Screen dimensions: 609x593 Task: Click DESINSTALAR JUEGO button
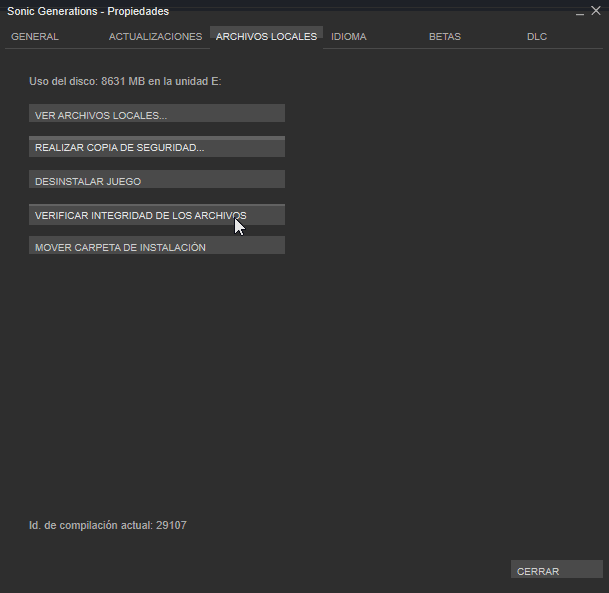(x=157, y=179)
